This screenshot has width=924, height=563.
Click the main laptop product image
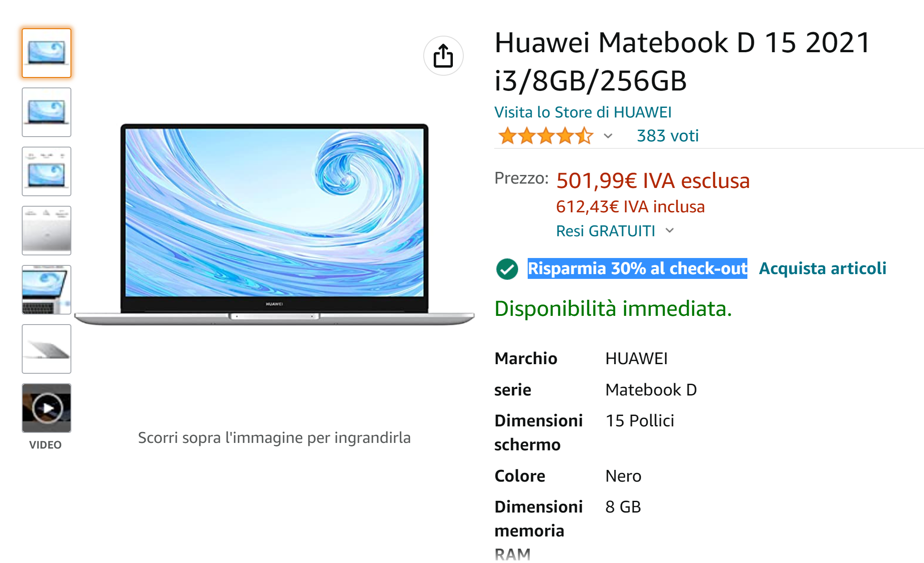(275, 225)
